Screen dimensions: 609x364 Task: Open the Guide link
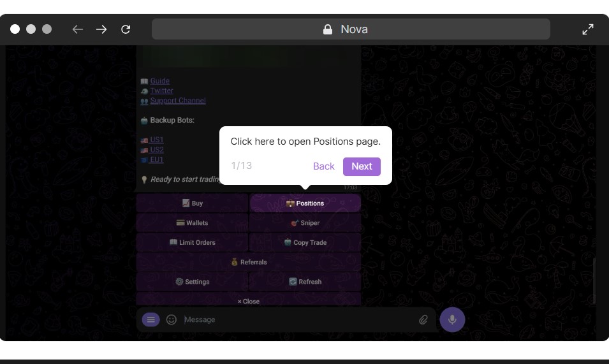pyautogui.click(x=159, y=81)
